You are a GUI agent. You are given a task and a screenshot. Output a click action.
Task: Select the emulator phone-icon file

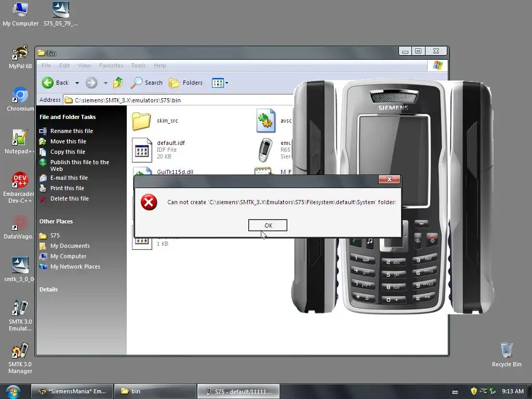tap(265, 150)
